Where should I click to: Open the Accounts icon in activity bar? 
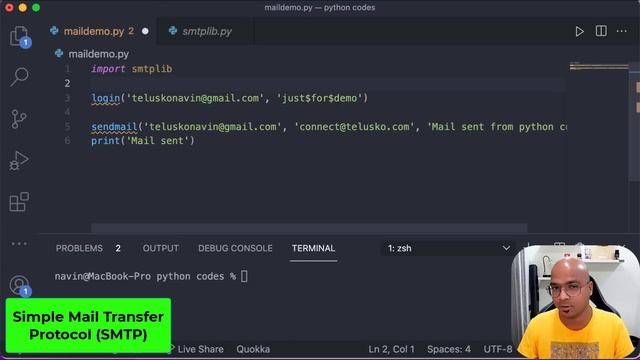point(20,285)
